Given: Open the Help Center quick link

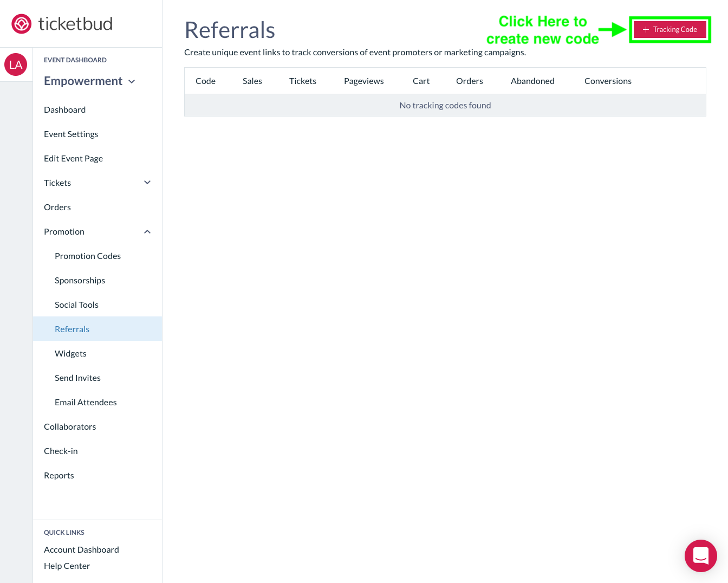Looking at the screenshot, I should [67, 566].
